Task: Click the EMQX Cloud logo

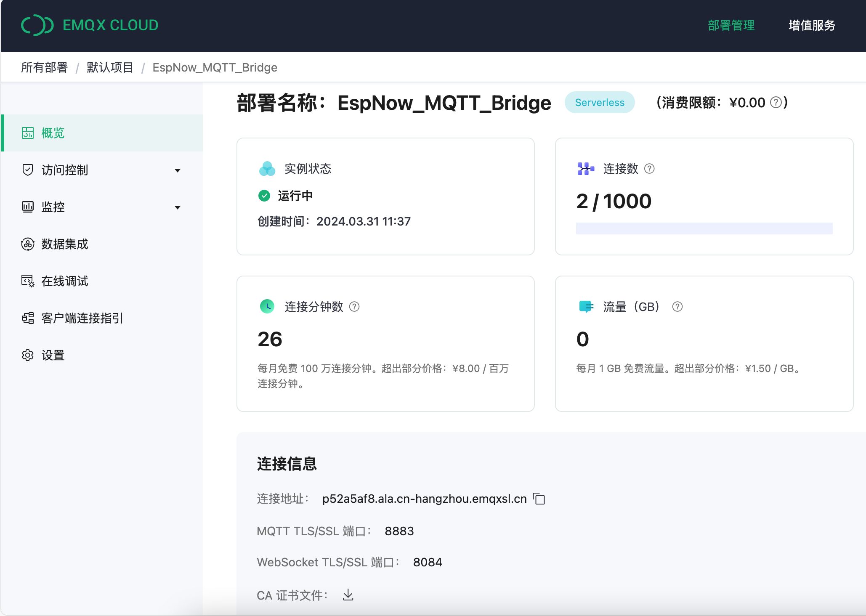Action: (x=90, y=25)
